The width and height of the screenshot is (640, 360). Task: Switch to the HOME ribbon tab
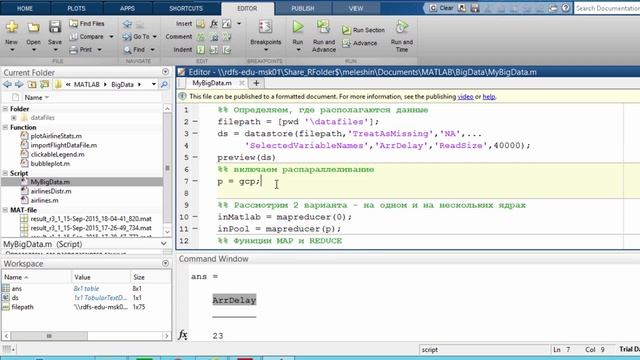point(25,8)
